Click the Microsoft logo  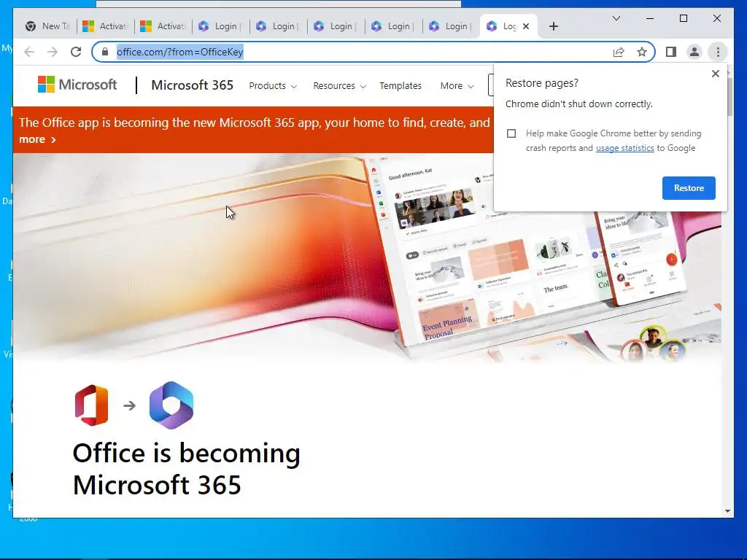[x=77, y=85]
